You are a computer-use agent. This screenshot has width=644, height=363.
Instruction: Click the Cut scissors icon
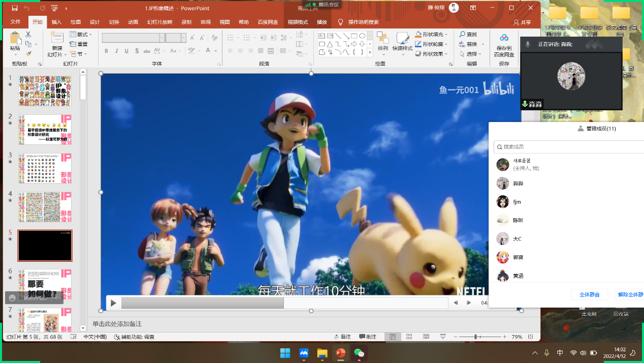28,34
